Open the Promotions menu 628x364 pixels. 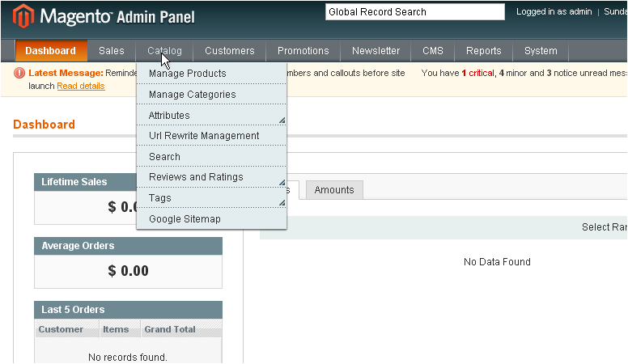pos(303,51)
